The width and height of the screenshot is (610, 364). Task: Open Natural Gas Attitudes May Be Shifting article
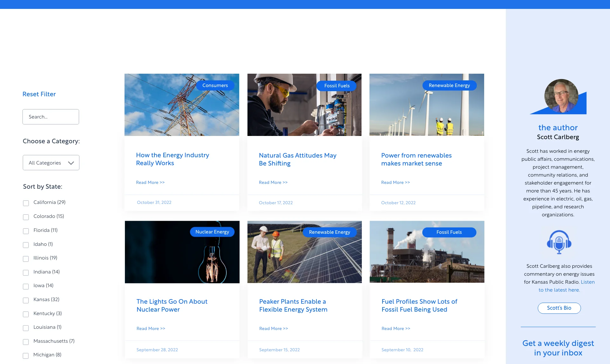tap(297, 159)
